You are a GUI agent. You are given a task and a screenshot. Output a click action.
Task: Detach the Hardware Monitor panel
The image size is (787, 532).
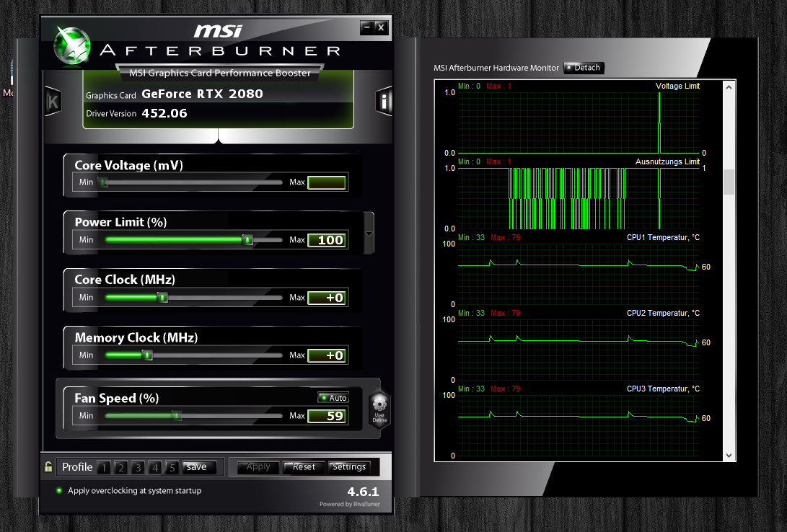click(584, 68)
